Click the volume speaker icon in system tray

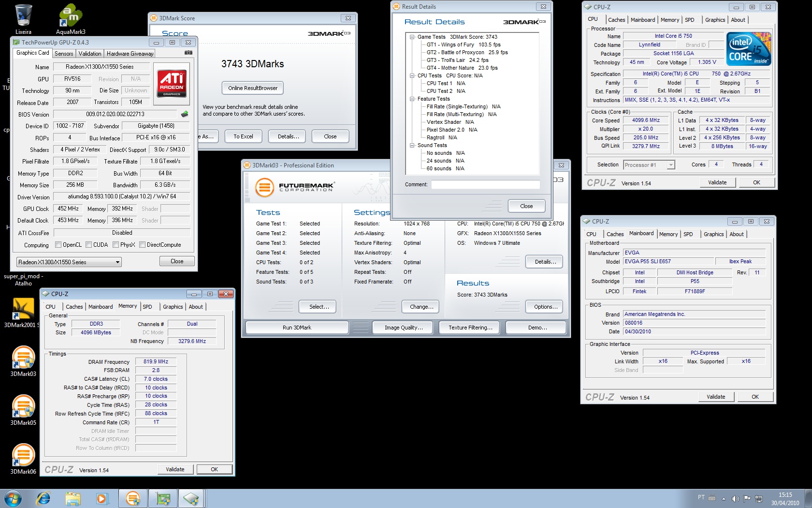pyautogui.click(x=735, y=498)
